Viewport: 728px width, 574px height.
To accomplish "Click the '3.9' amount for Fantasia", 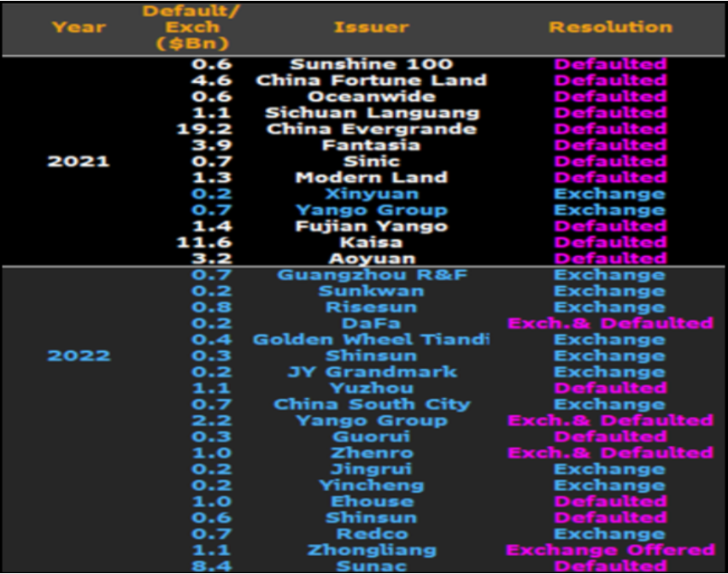I will coord(211,145).
